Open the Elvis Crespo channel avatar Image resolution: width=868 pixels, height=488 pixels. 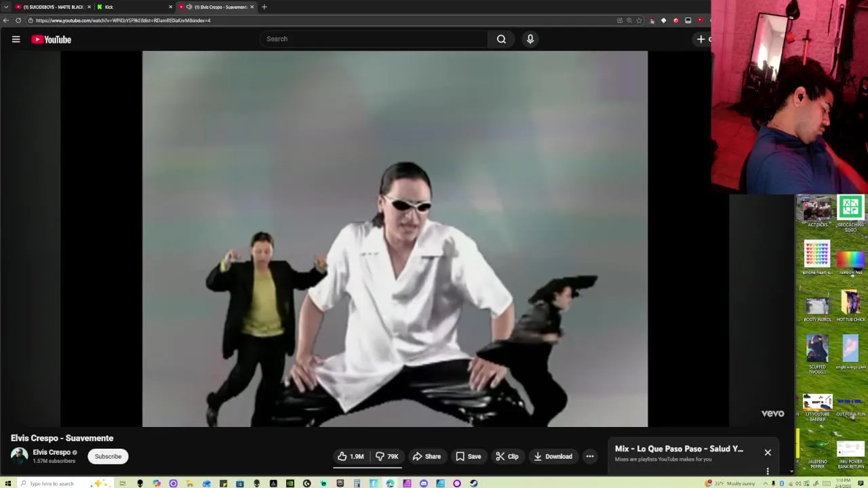pyautogui.click(x=19, y=456)
